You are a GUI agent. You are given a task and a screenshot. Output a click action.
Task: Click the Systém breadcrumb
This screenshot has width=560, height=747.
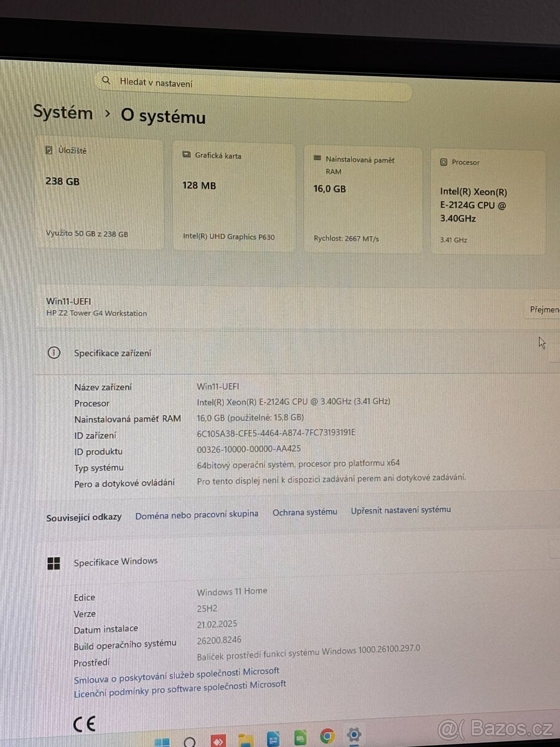[63, 113]
